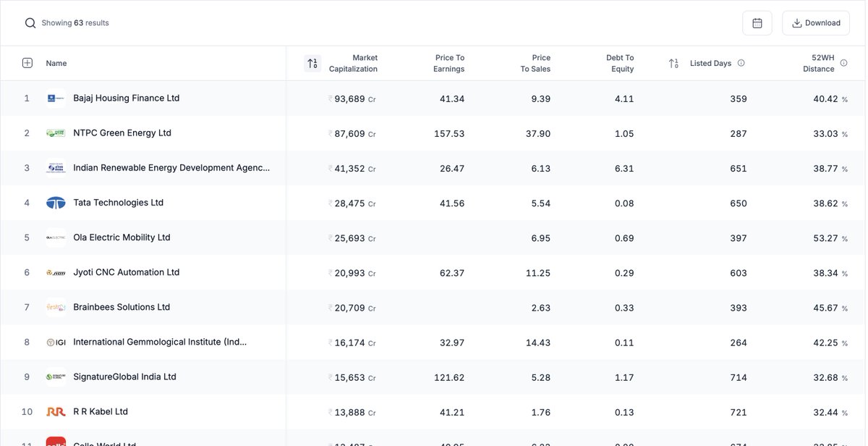Download the results table

pos(816,23)
